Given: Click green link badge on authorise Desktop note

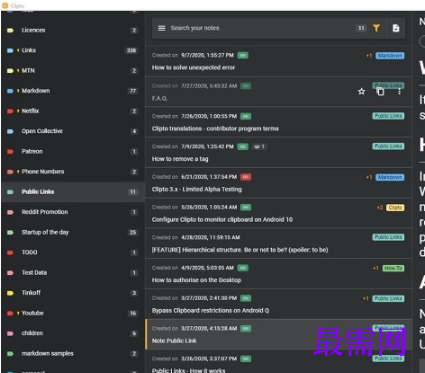Looking at the screenshot, I should [x=243, y=268].
